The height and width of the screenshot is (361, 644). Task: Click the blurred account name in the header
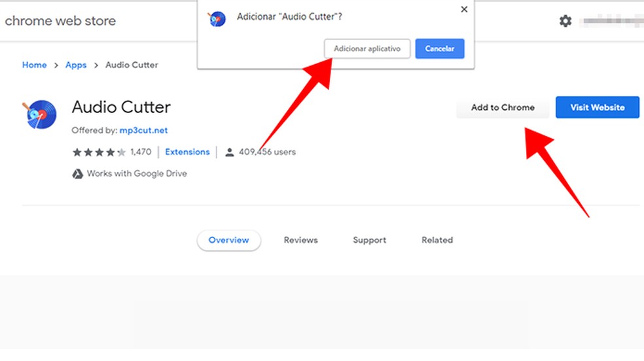click(x=612, y=20)
